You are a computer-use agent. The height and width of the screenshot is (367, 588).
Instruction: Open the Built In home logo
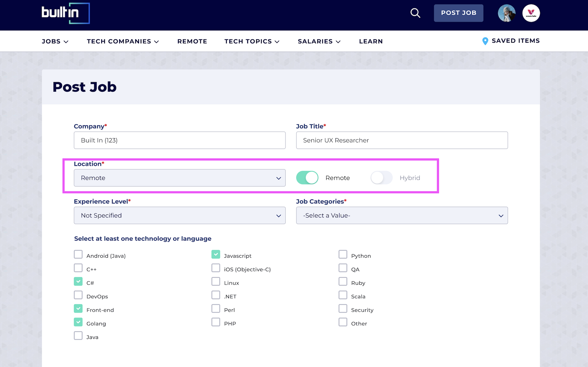(65, 13)
